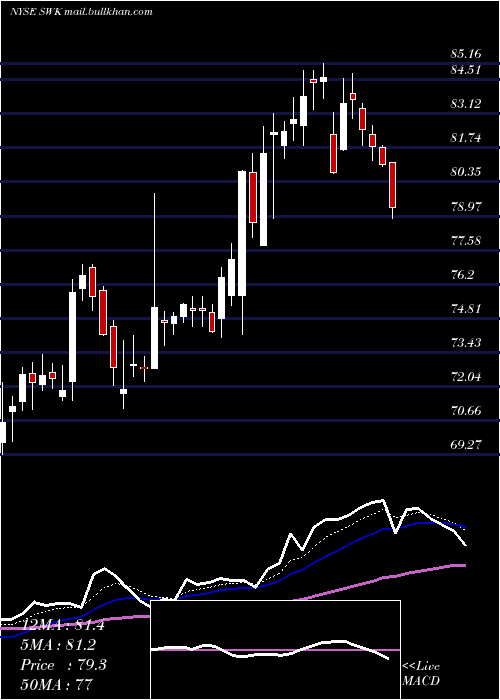Select the 83.12 price level label
This screenshot has width=500, height=700.
[466, 104]
